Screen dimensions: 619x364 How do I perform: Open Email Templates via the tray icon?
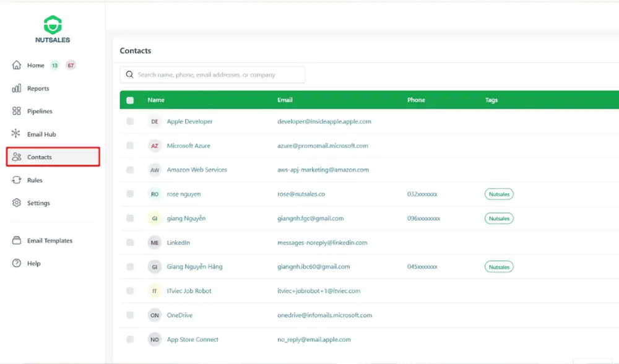[17, 241]
